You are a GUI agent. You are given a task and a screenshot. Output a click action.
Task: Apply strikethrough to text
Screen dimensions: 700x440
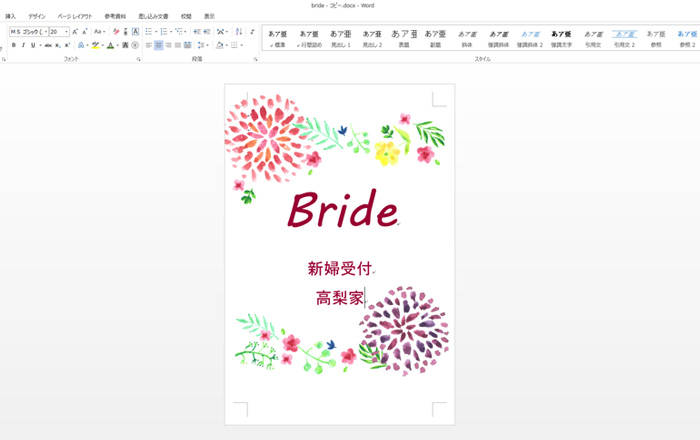pos(47,45)
